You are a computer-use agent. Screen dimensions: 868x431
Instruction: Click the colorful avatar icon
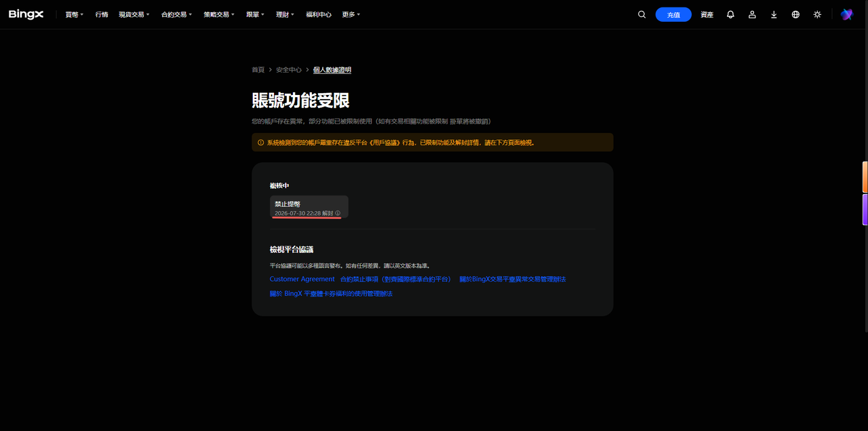point(846,14)
